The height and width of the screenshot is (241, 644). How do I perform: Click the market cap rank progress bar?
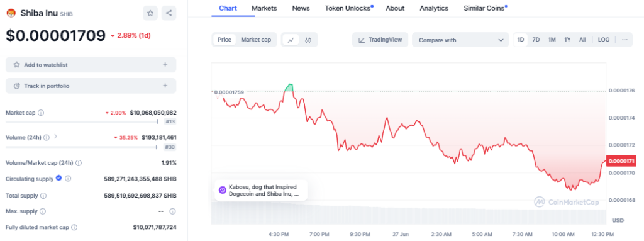(x=82, y=121)
